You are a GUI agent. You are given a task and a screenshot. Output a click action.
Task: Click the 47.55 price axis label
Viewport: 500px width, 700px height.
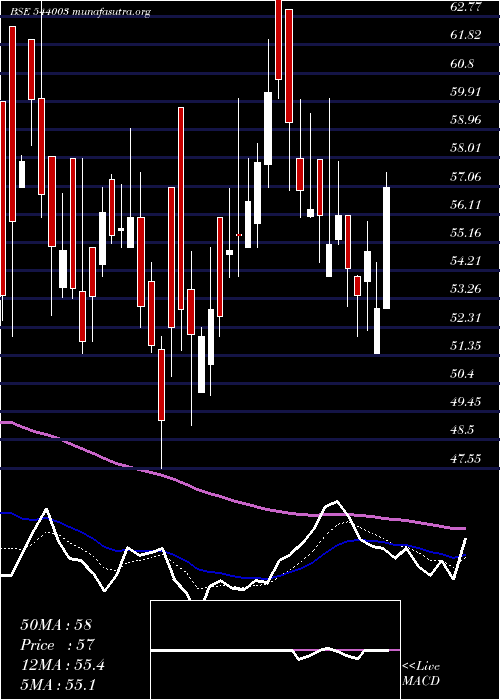point(466,458)
